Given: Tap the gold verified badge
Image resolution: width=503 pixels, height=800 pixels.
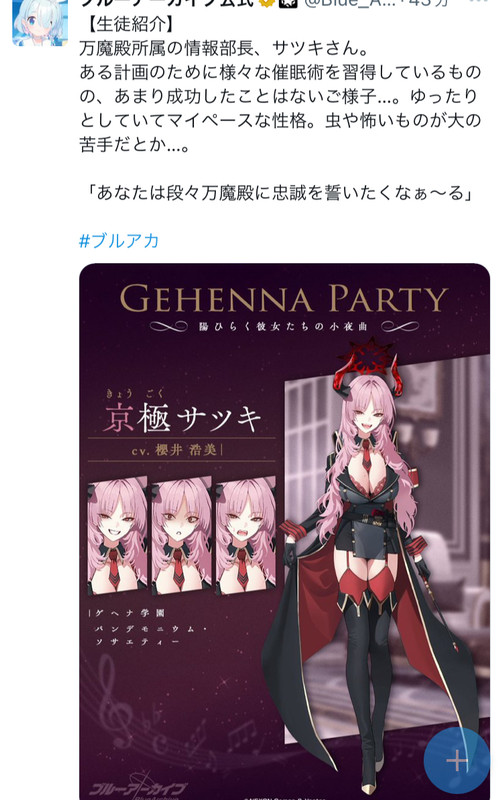Looking at the screenshot, I should [266, 3].
